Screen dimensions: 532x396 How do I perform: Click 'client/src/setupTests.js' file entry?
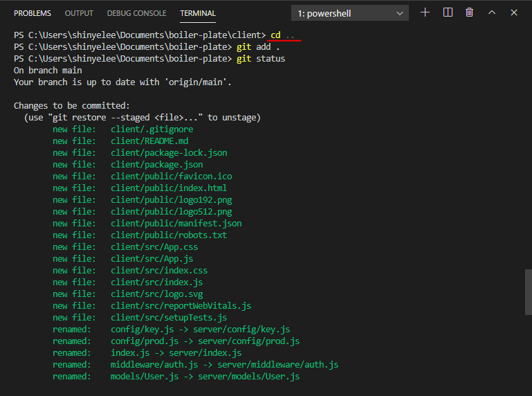pyautogui.click(x=169, y=318)
